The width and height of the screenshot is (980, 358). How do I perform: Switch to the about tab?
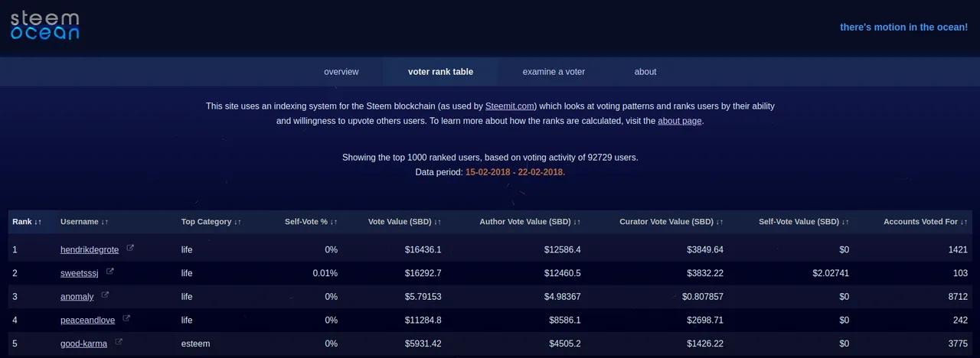tap(645, 72)
